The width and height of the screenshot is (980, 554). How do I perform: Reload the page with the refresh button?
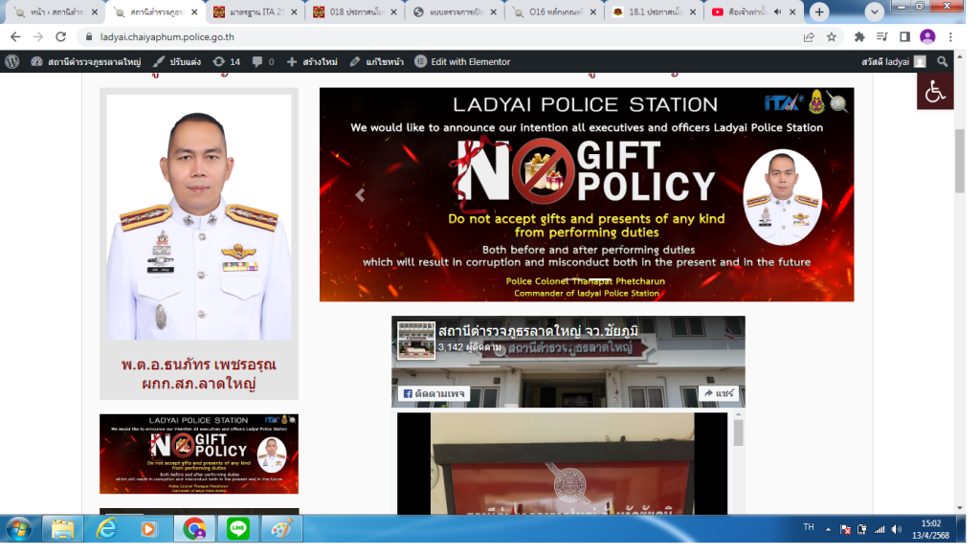[x=61, y=36]
